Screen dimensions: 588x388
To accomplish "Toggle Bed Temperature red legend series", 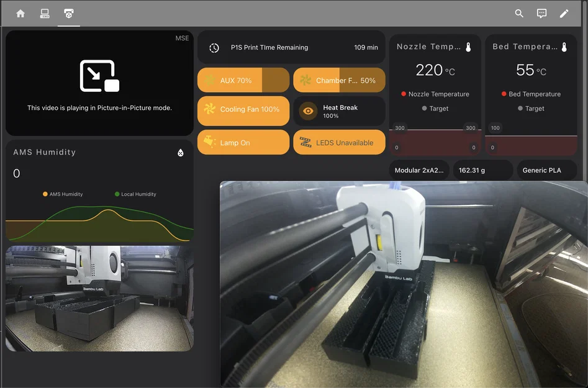I will pyautogui.click(x=531, y=94).
